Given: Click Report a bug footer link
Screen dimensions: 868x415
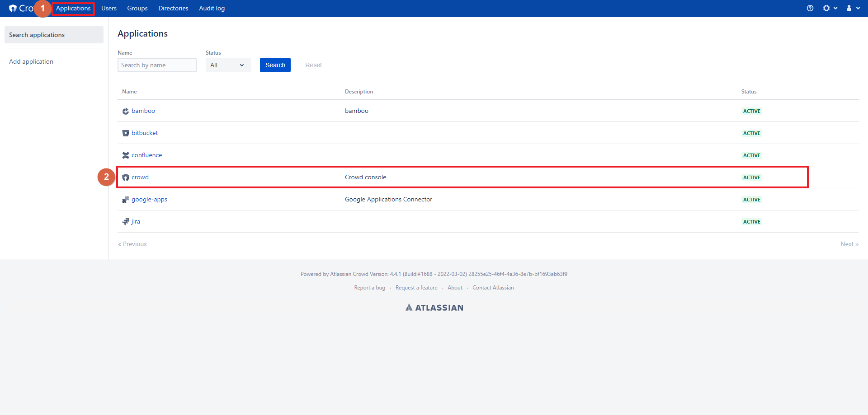Looking at the screenshot, I should click(370, 288).
